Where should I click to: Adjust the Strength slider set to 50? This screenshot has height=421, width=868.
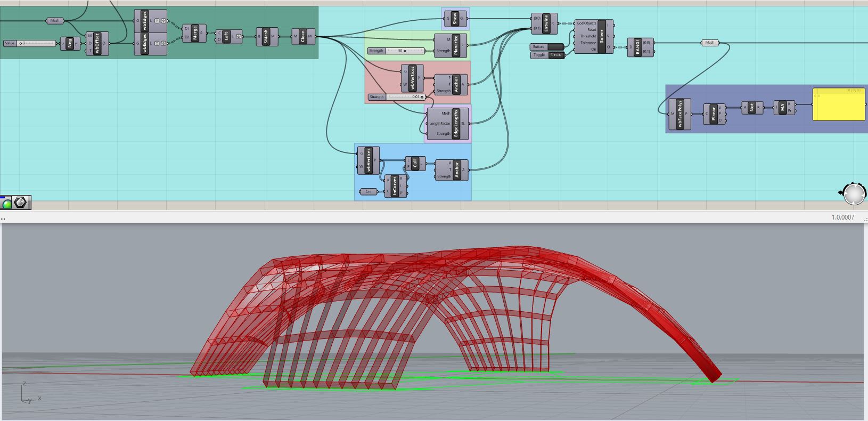click(397, 51)
